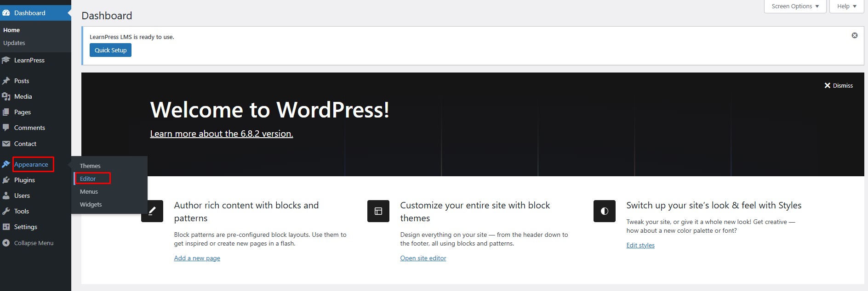Open Updates in the Dashboard submenu
The width and height of the screenshot is (868, 291).
click(14, 43)
